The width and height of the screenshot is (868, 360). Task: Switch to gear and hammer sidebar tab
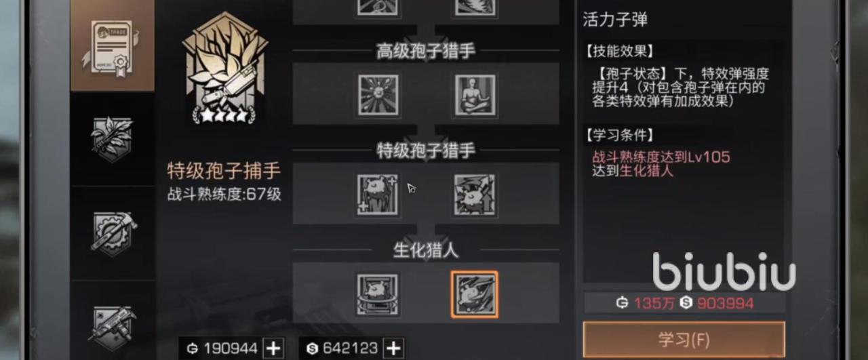113,233
